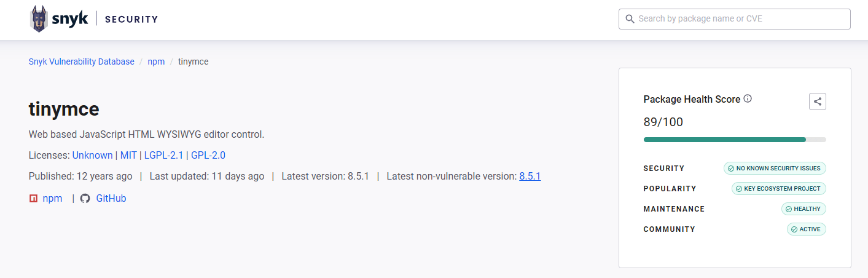Click the health score progress bar
868x278 pixels.
click(735, 140)
